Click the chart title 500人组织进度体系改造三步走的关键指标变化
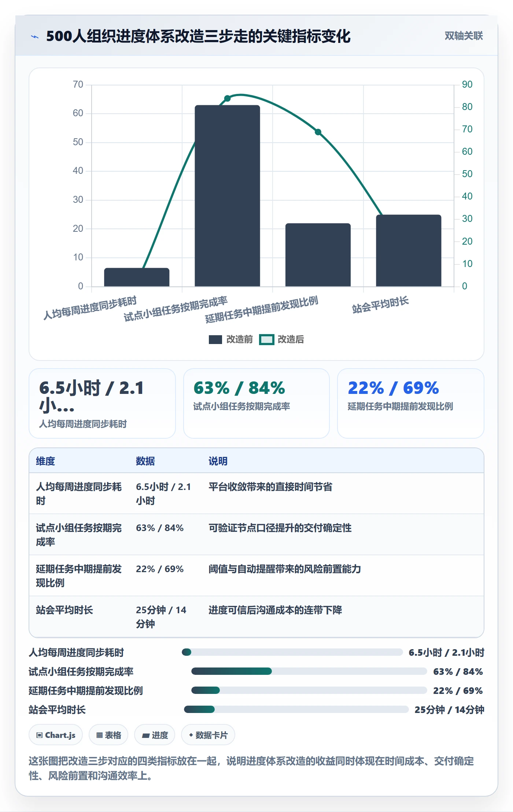 pos(198,36)
